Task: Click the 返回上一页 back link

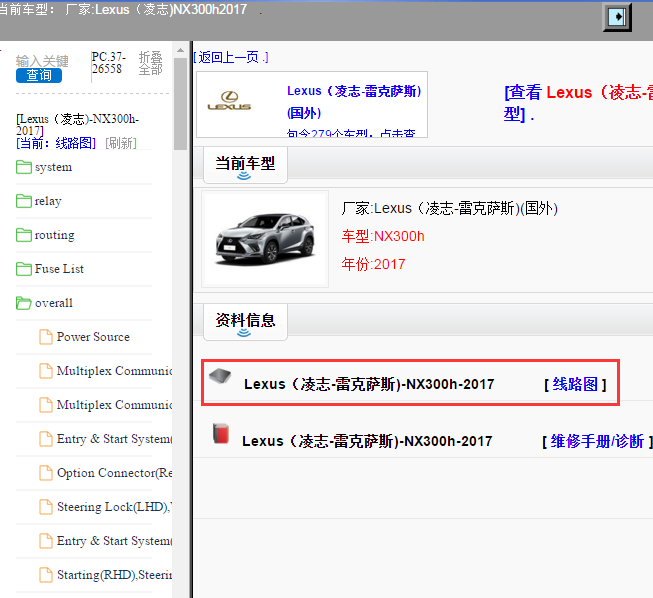Action: (232, 57)
